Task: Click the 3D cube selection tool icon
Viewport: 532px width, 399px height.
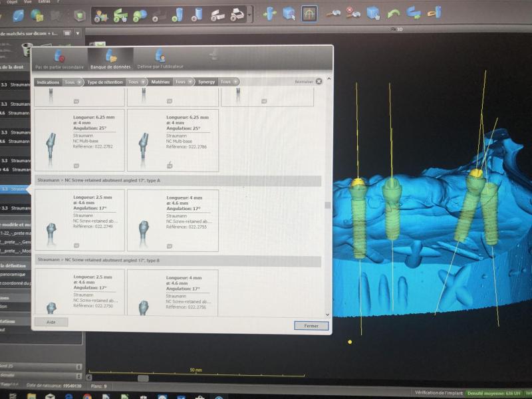Action: point(289,14)
